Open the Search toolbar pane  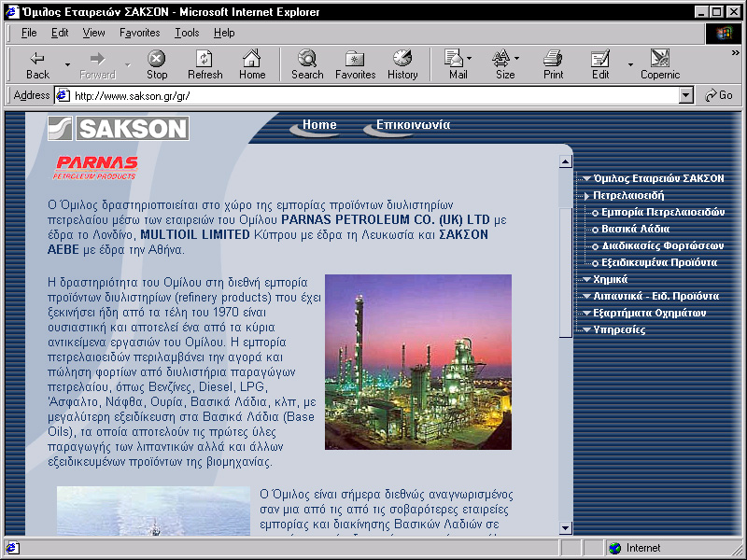(x=307, y=64)
